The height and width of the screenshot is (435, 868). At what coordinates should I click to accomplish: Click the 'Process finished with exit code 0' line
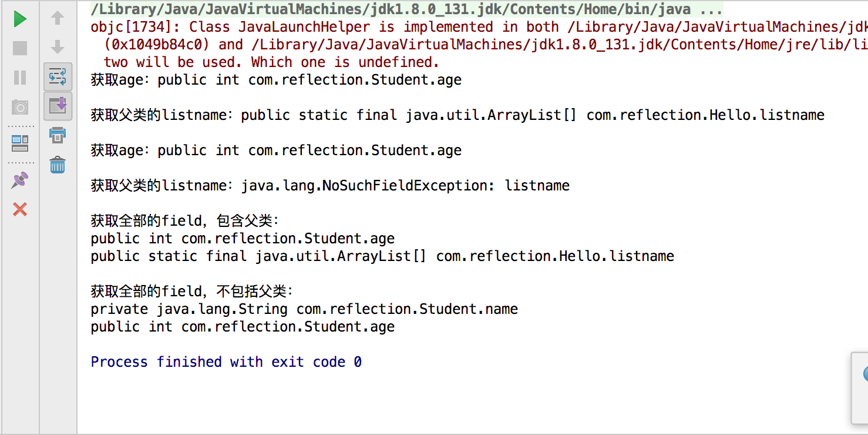pos(226,362)
